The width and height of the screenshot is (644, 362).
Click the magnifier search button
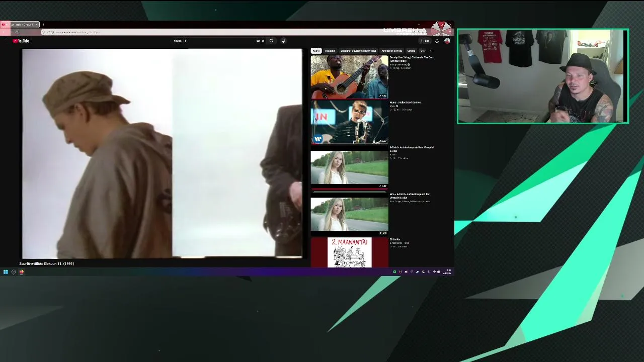click(272, 41)
